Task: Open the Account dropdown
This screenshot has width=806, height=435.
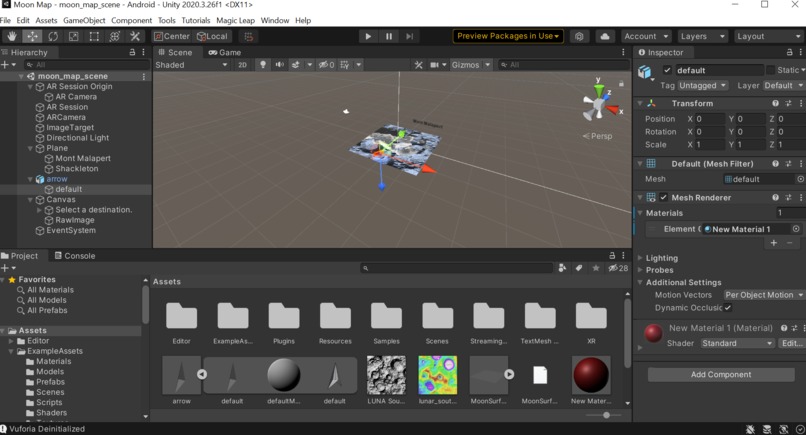Action: (646, 36)
